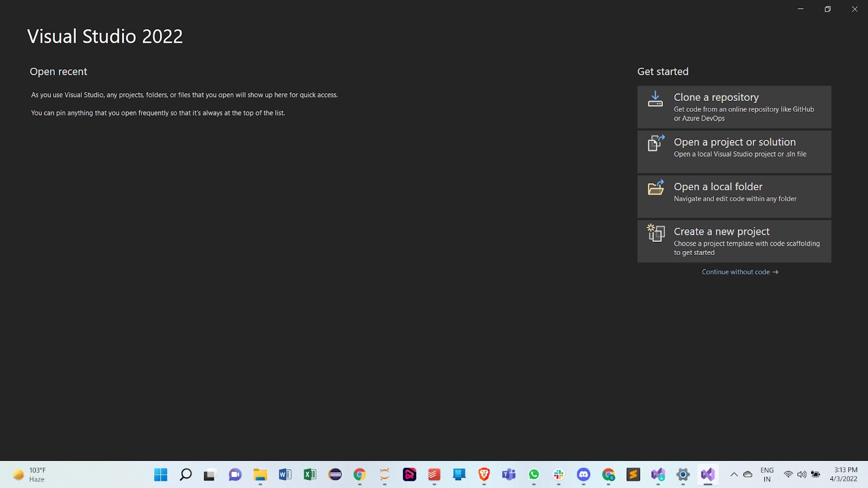868x488 pixels.
Task: Click the active Visual Studio taskbar icon
Action: pyautogui.click(x=708, y=475)
